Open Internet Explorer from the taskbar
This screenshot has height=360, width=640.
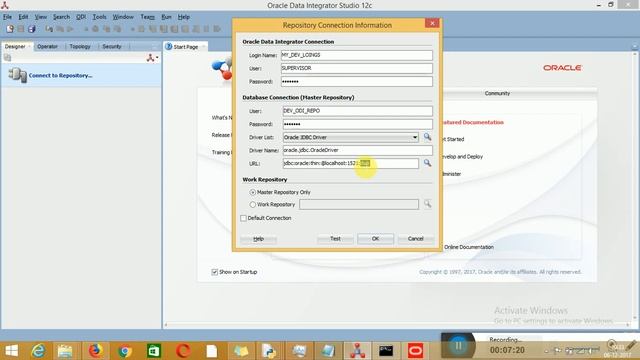click(x=38, y=351)
